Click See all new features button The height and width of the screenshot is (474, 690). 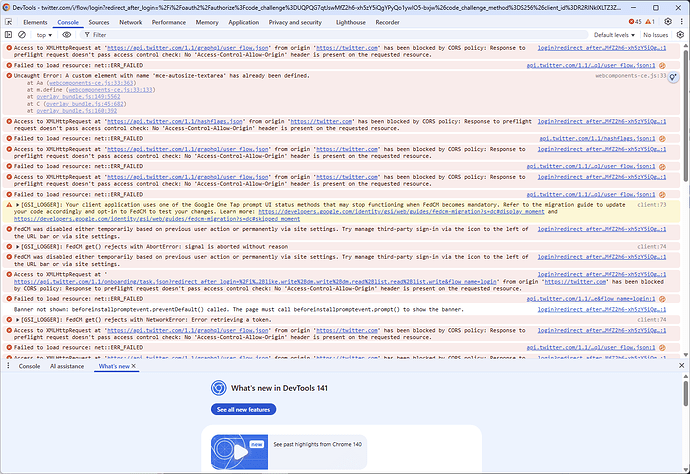click(x=244, y=410)
